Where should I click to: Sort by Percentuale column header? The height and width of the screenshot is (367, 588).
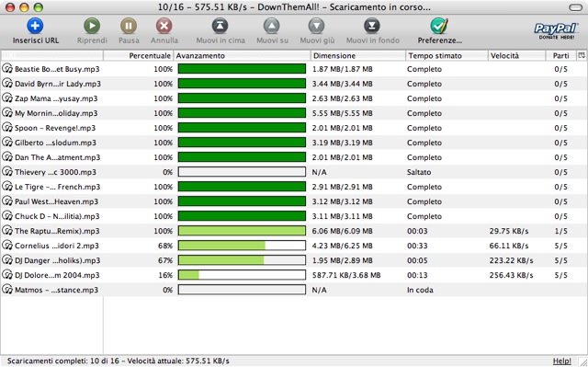click(139, 55)
